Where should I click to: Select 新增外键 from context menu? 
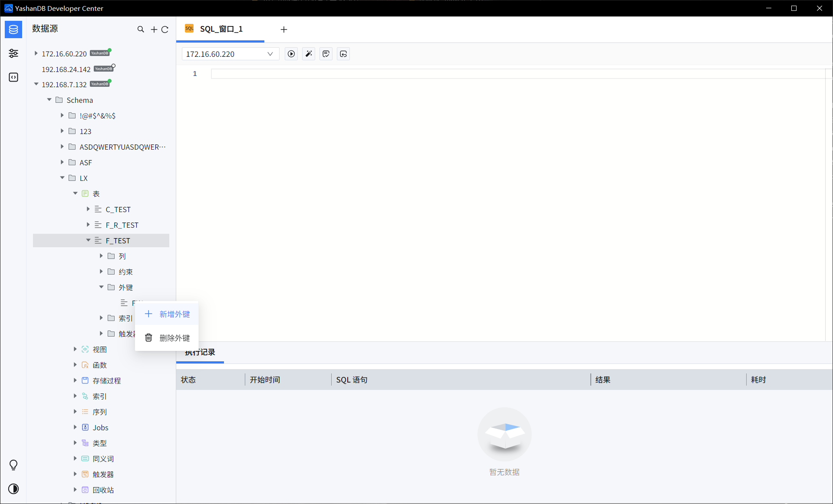pos(174,314)
